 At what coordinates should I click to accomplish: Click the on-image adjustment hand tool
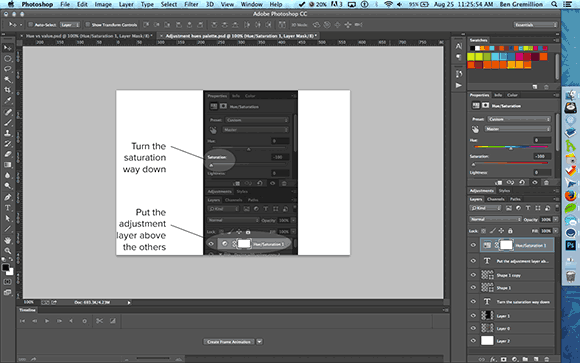[475, 129]
